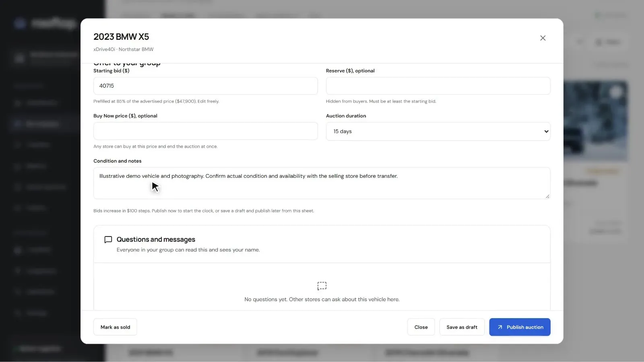
Task: Click the empty questions placeholder icon
Action: pos(322,286)
